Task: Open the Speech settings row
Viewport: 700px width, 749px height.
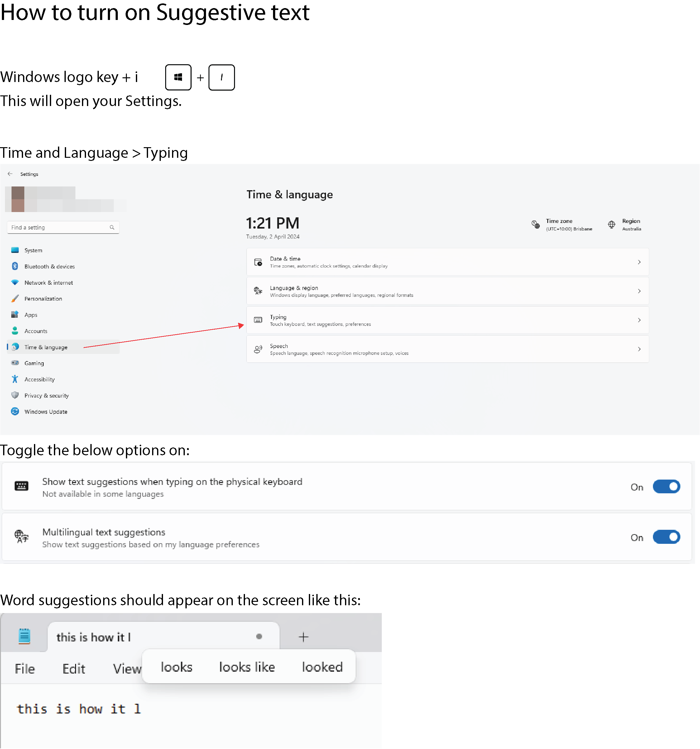Action: (x=447, y=349)
